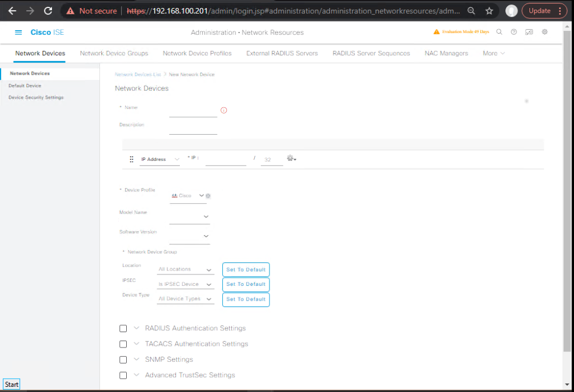Open the gear menu in IP row
This screenshot has width=574, height=392.
(291, 158)
